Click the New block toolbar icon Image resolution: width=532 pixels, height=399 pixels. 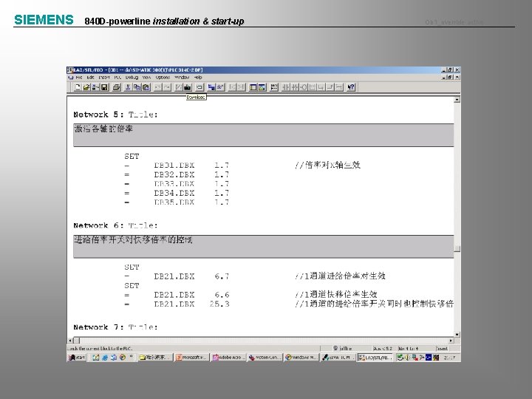point(78,87)
